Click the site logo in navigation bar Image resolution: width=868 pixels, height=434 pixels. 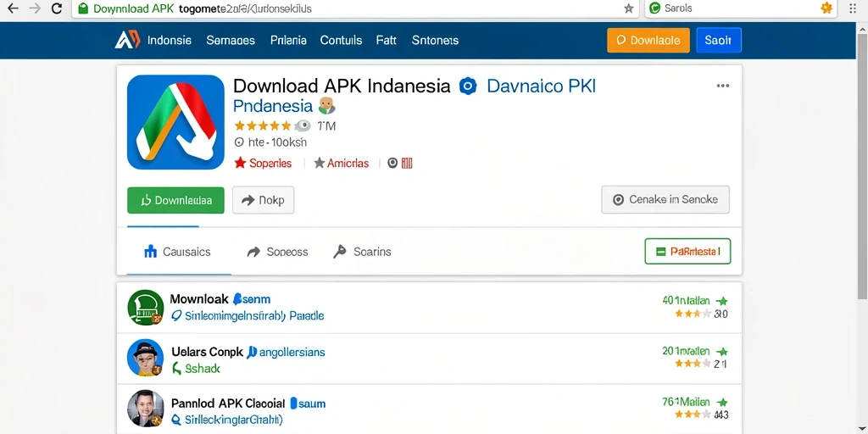click(127, 40)
